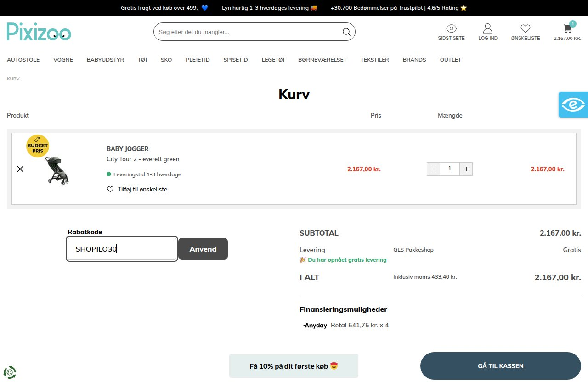Click the 'Få 10% på dit første køb' banner
588x382 pixels.
click(x=294, y=366)
